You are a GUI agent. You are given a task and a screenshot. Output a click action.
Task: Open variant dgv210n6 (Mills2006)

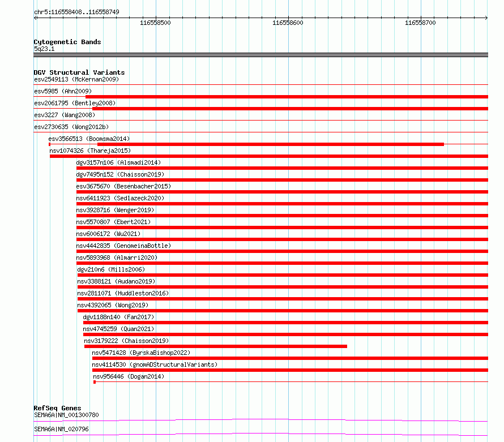pos(111,269)
